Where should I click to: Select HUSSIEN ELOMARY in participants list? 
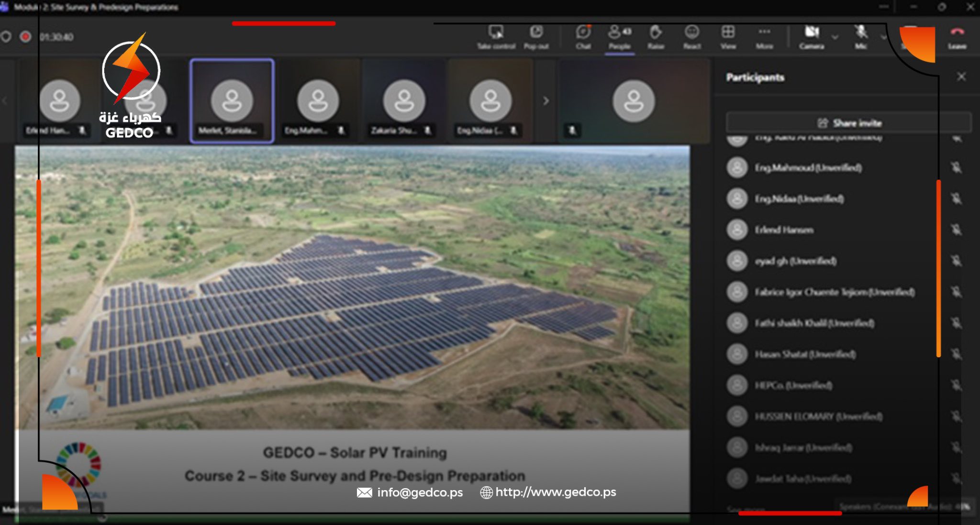(x=818, y=416)
